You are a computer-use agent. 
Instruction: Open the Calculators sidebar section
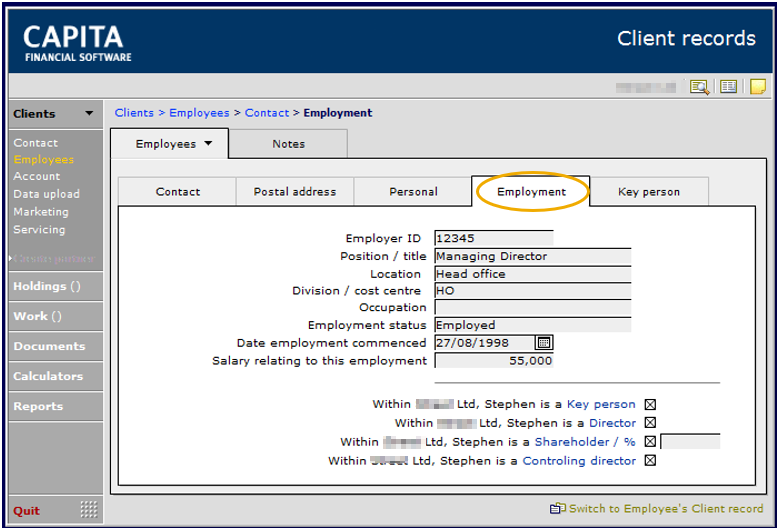coord(55,376)
